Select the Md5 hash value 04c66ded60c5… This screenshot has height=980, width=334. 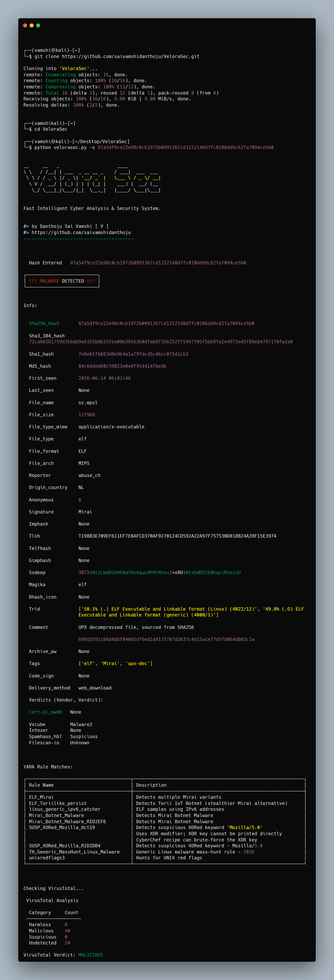click(x=122, y=366)
